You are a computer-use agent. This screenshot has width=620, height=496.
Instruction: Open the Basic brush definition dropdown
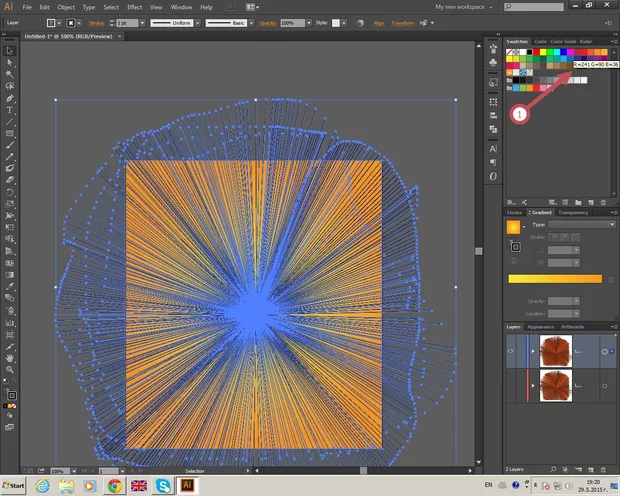coord(250,21)
